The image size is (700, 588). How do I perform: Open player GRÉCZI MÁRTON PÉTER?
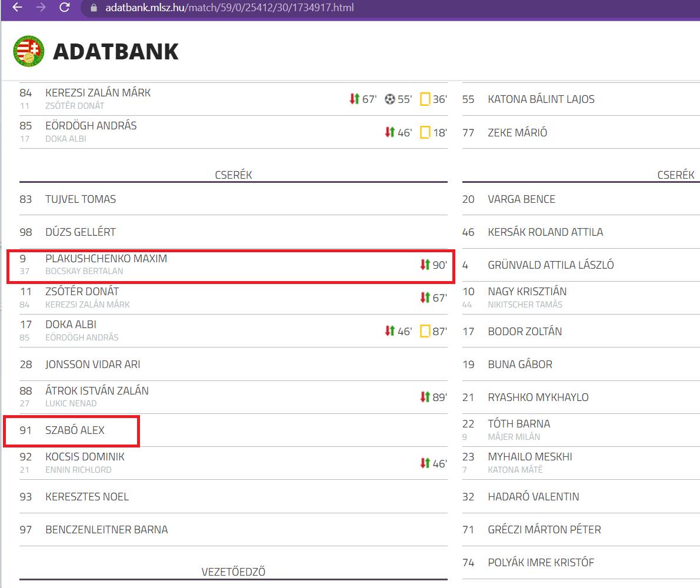544,530
